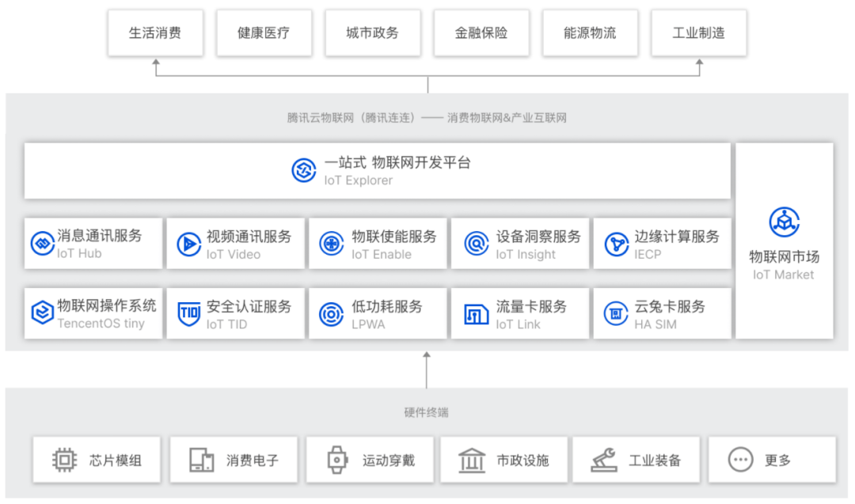Click the 市政设施 facilities icon

[x=471, y=460]
